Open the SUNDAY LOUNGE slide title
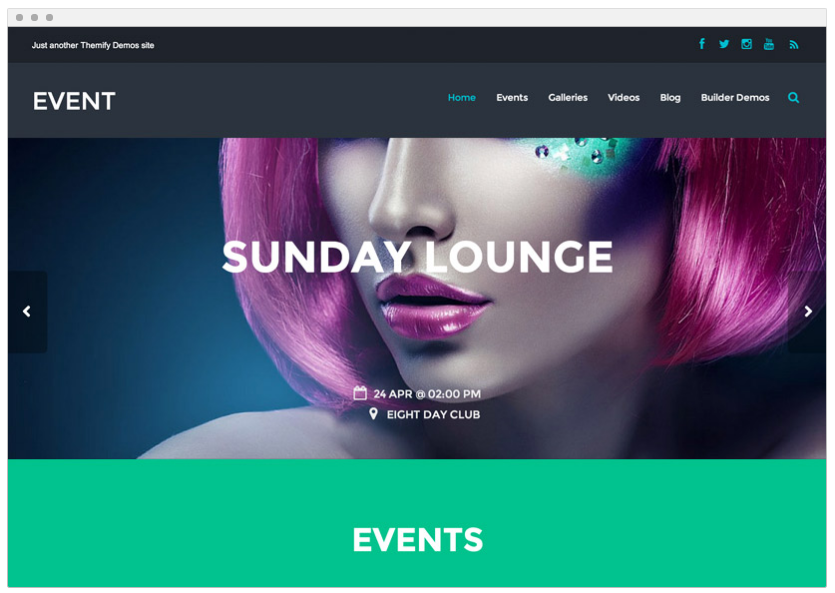Image resolution: width=835 pixels, height=593 pixels. click(417, 257)
